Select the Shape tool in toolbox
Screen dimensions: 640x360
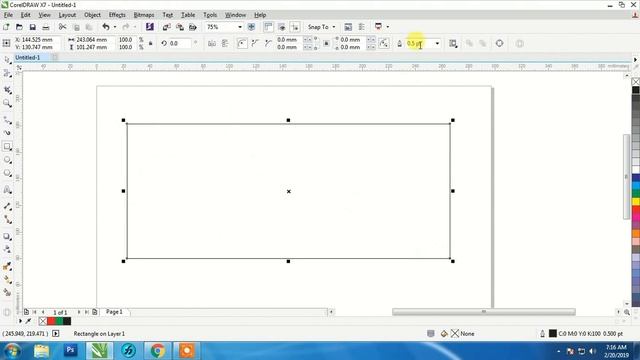[7, 73]
